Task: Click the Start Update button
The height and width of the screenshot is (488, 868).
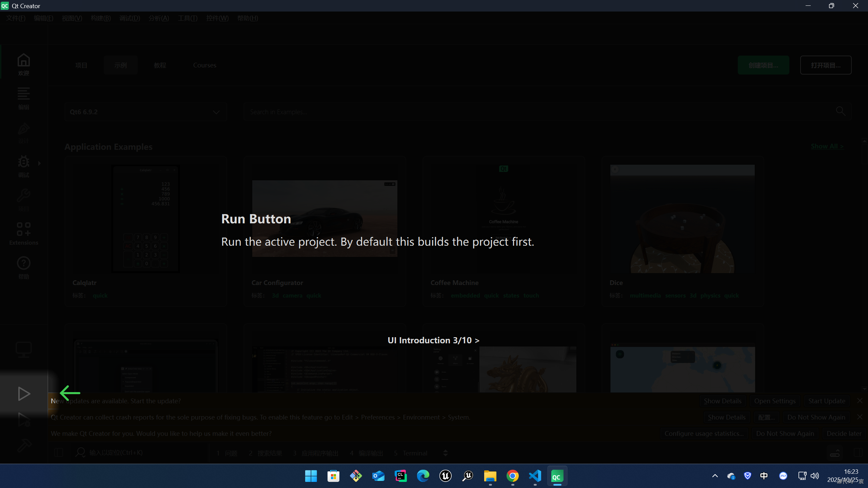Action: [826, 401]
